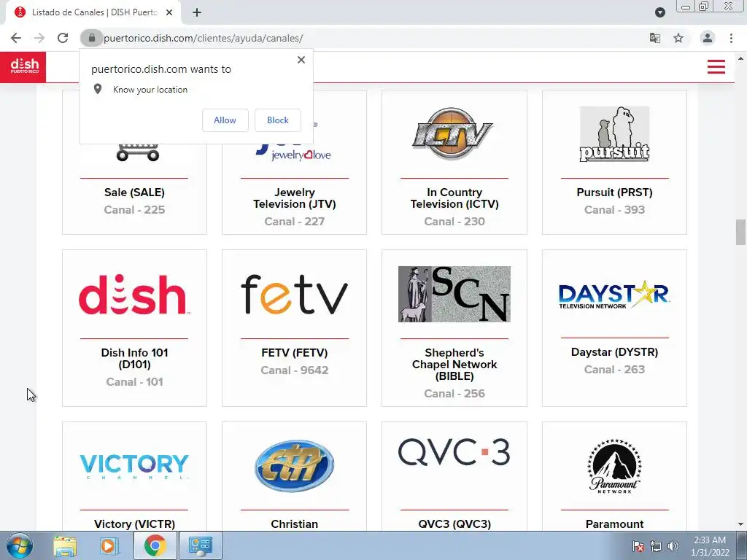Click the Canal - 9642 text

295,370
